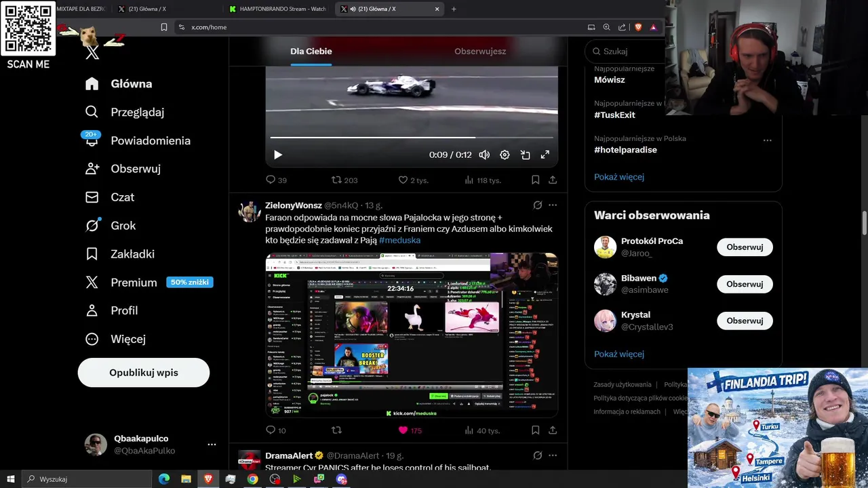Click Pokaż więcej under Warci obserwowania
Screen dimensions: 868x488
(x=619, y=354)
